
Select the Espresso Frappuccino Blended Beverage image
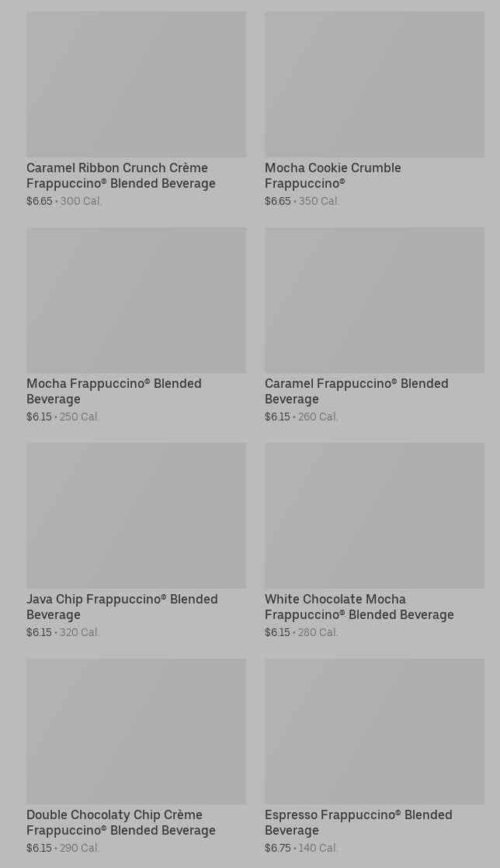[374, 731]
